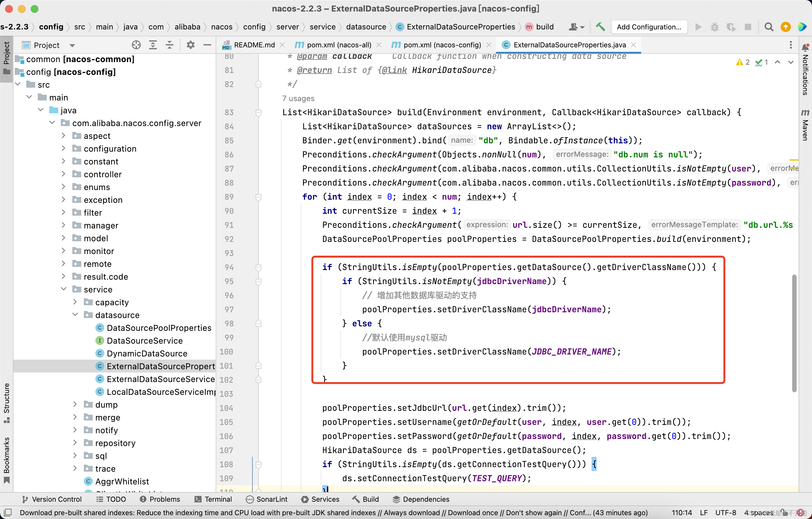Click the Build project hammer icon
Viewport: 812px width, 519px height.
(x=600, y=27)
